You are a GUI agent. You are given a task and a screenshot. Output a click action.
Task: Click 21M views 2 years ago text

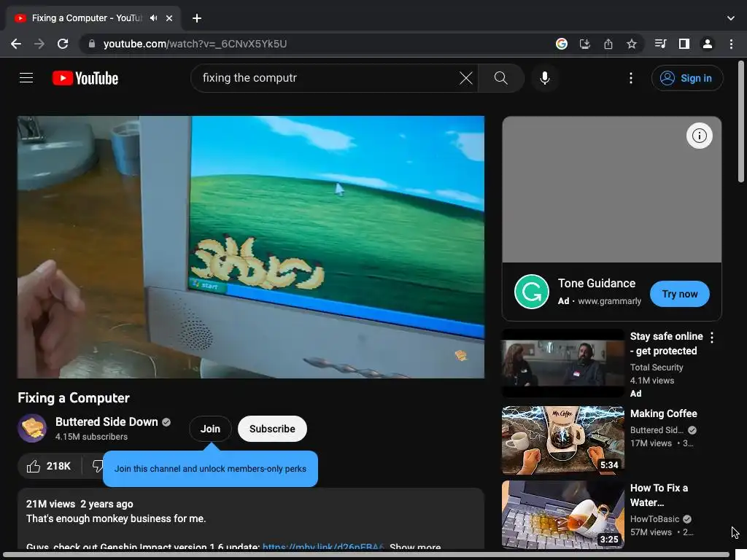(x=80, y=504)
